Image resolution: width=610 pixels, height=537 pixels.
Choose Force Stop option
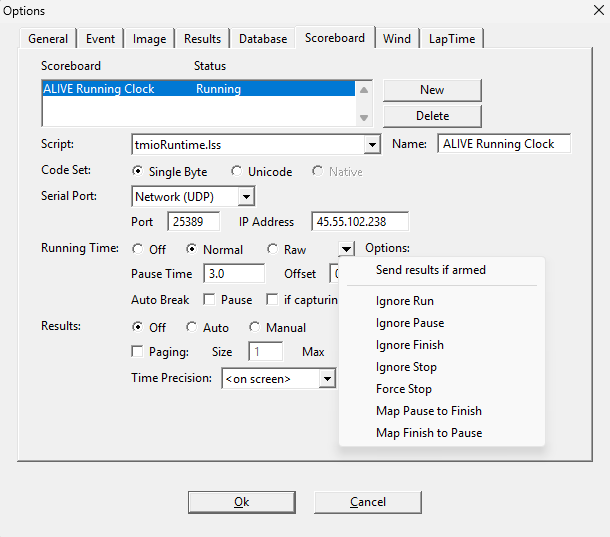pos(442,389)
